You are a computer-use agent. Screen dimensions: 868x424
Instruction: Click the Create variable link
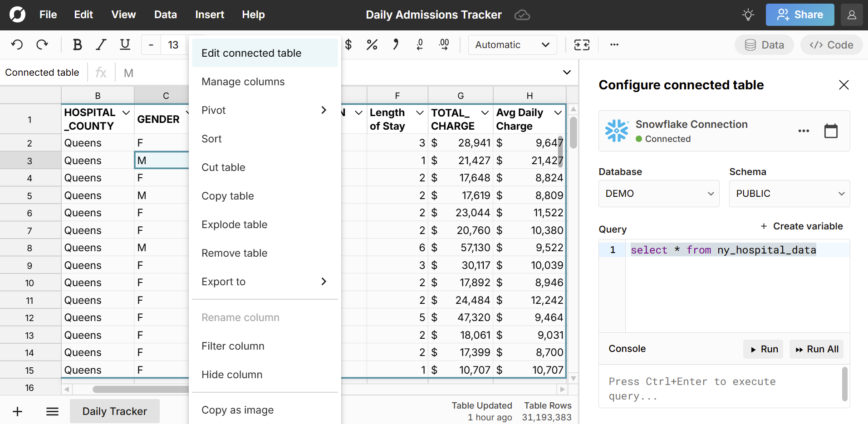(x=802, y=226)
